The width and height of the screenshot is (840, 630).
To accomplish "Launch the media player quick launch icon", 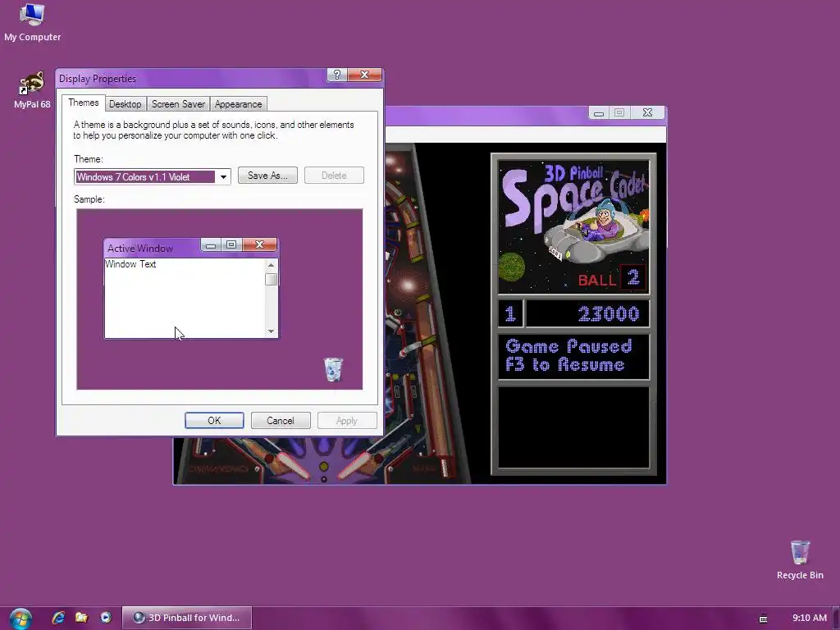I will coord(106,618).
